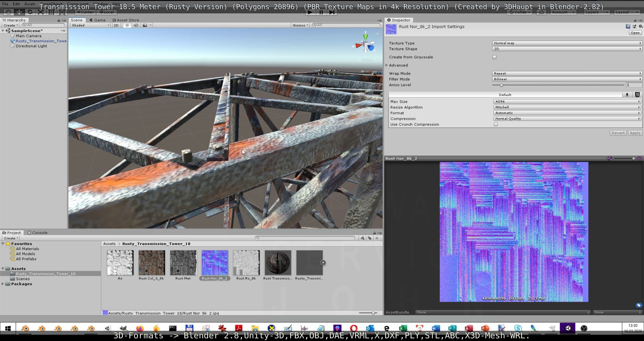
Task: Switch to the Game tab
Action: pos(97,20)
